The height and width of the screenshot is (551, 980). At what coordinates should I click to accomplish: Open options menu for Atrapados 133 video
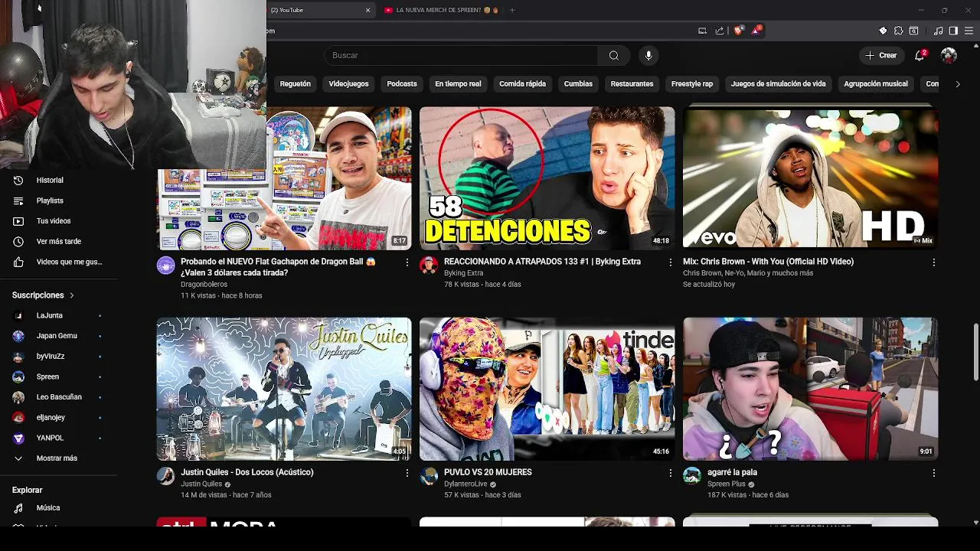point(670,262)
